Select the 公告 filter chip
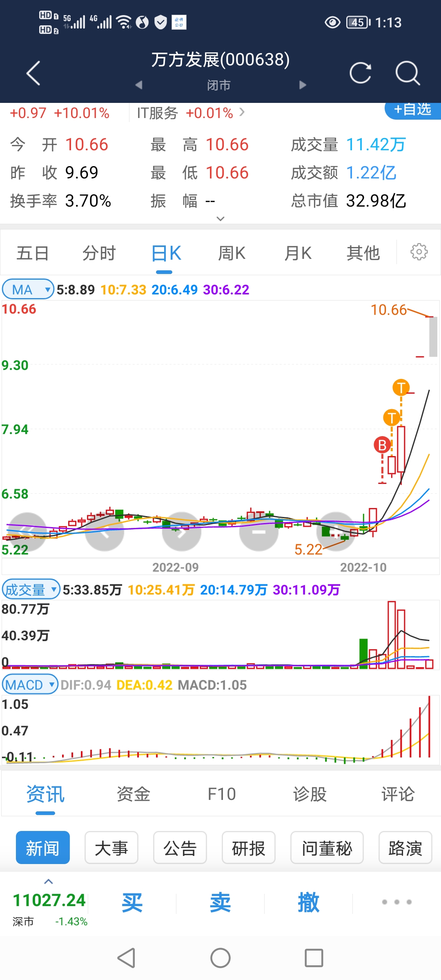Screen dimensions: 441x980 [x=180, y=848]
